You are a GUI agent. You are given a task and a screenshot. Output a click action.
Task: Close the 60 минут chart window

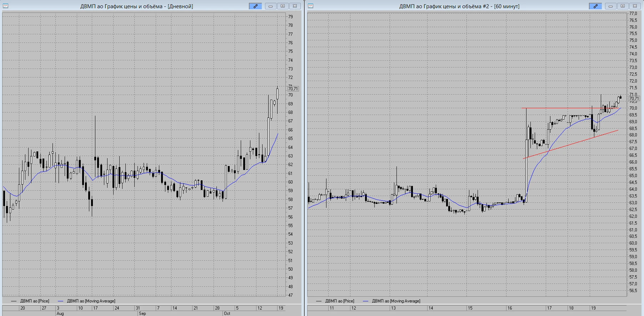click(635, 6)
